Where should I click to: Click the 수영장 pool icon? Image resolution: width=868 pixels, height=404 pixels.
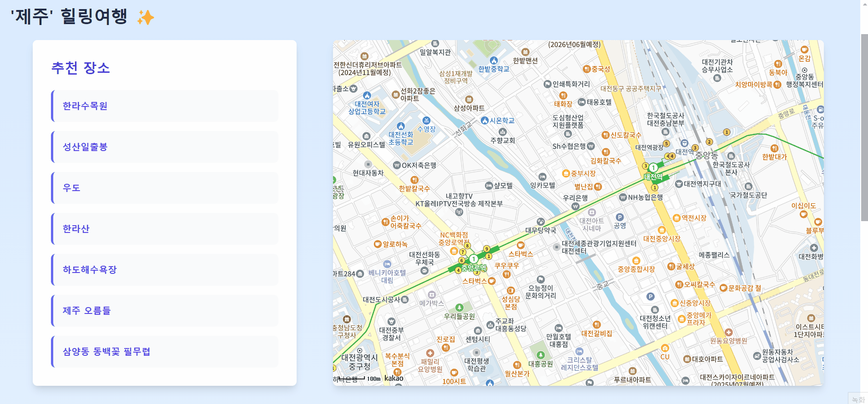(x=426, y=121)
